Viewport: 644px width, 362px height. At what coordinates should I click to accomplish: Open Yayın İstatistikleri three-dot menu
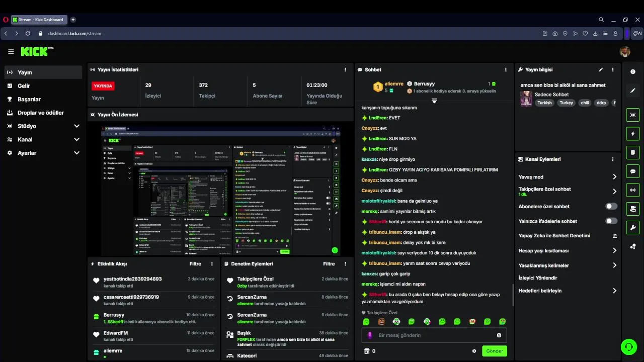345,70
